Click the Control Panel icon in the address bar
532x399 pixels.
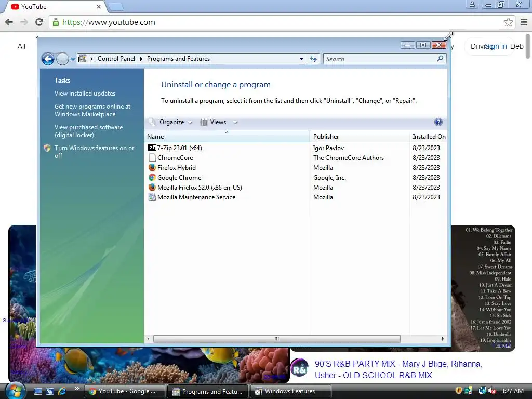pos(82,59)
